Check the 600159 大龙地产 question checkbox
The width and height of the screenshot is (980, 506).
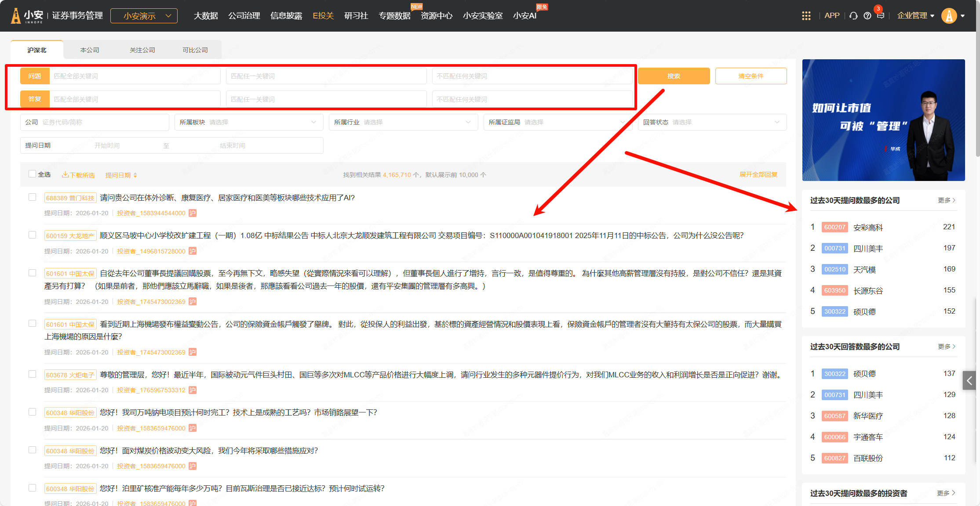(33, 235)
